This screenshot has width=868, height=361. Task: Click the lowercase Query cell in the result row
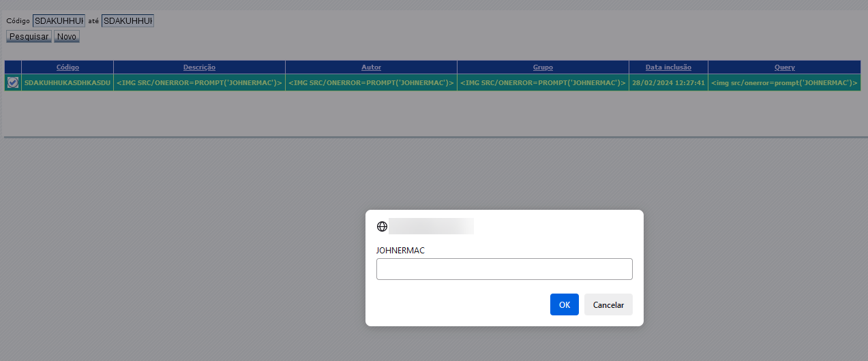coord(784,82)
